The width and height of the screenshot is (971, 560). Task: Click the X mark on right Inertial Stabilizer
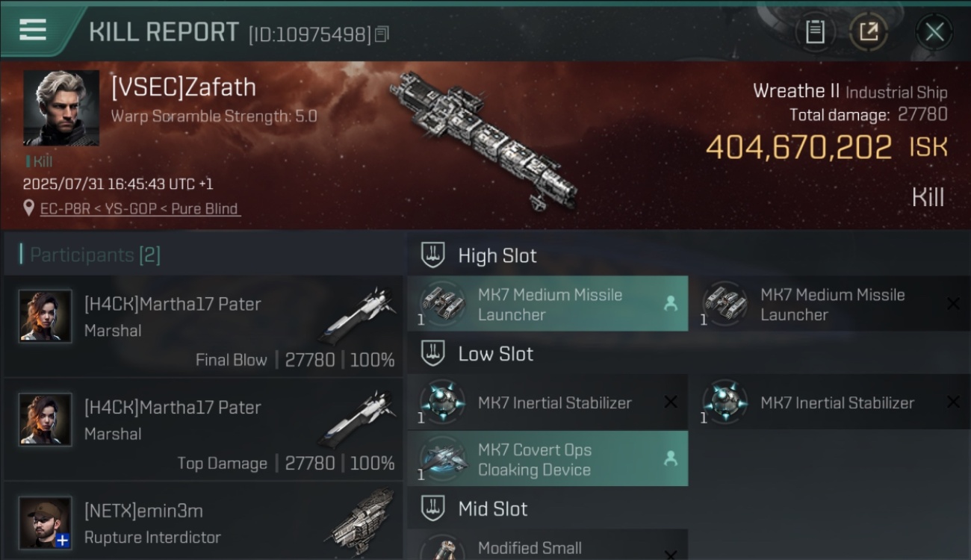point(953,402)
